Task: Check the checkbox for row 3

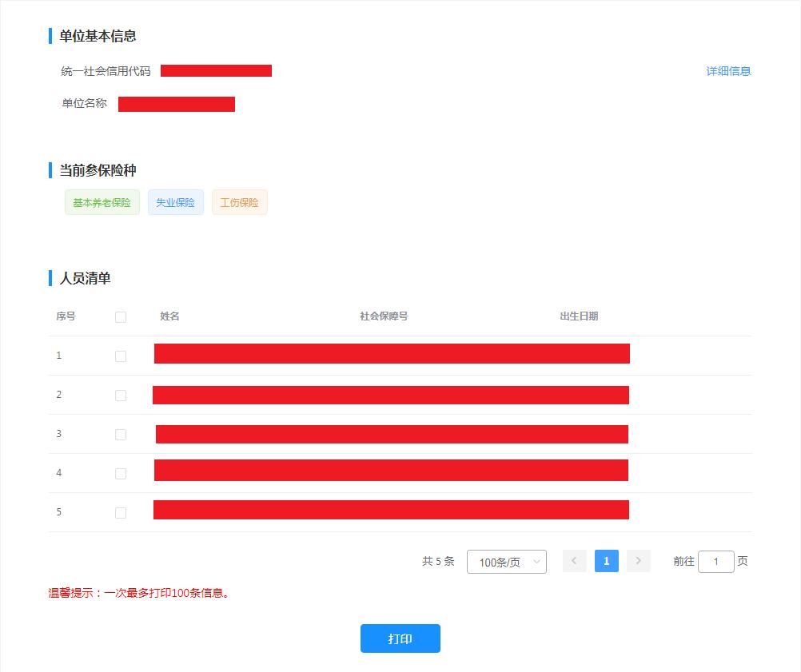Action: tap(121, 435)
